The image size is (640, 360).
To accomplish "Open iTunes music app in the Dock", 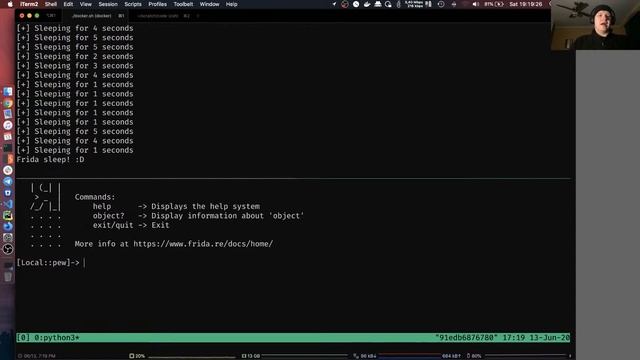I will tap(8, 125).
